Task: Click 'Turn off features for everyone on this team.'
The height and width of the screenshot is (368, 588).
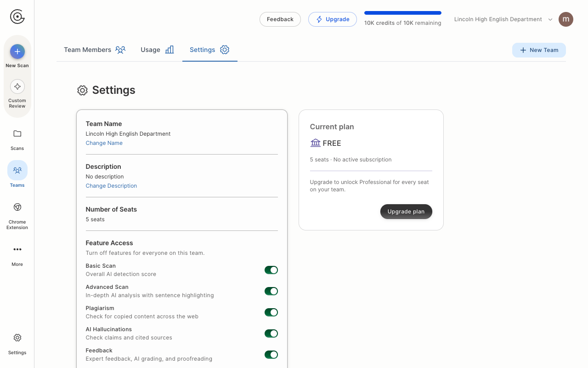Action: point(145,253)
